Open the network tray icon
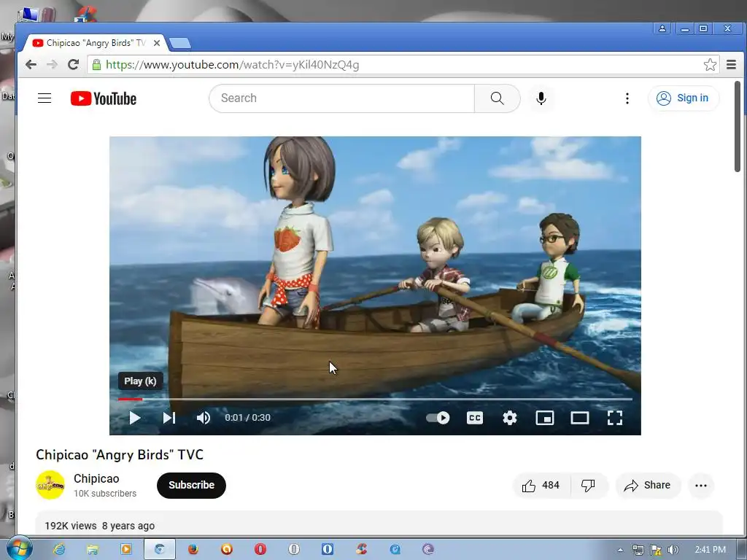This screenshot has height=560, width=747. point(638,550)
